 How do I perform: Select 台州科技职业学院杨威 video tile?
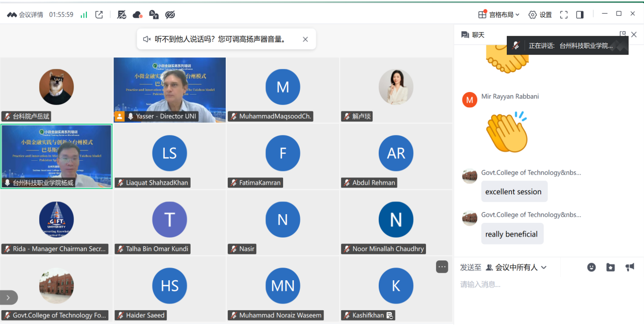point(56,156)
